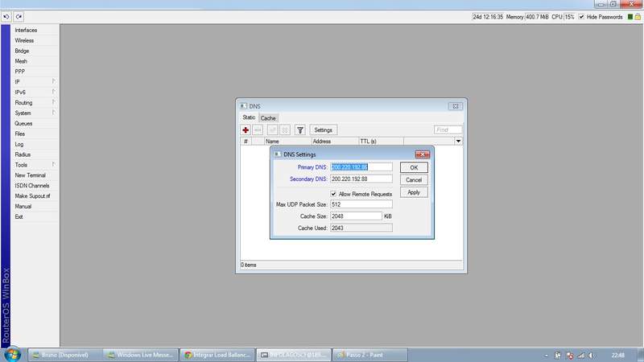Open Mesh menu item
Screen dimensions: 644x362
coord(21,61)
